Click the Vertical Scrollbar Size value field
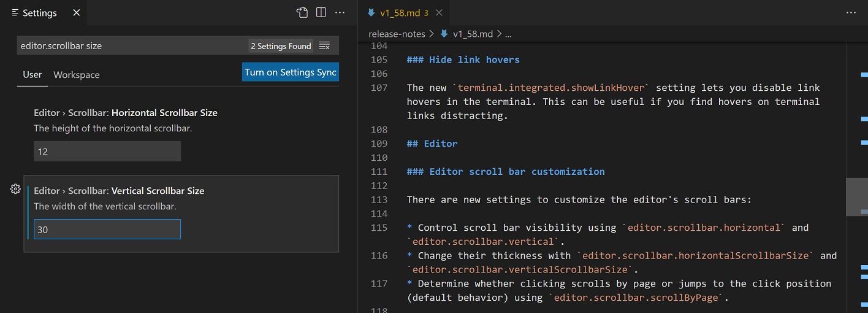This screenshot has height=313, width=868. coord(107,230)
